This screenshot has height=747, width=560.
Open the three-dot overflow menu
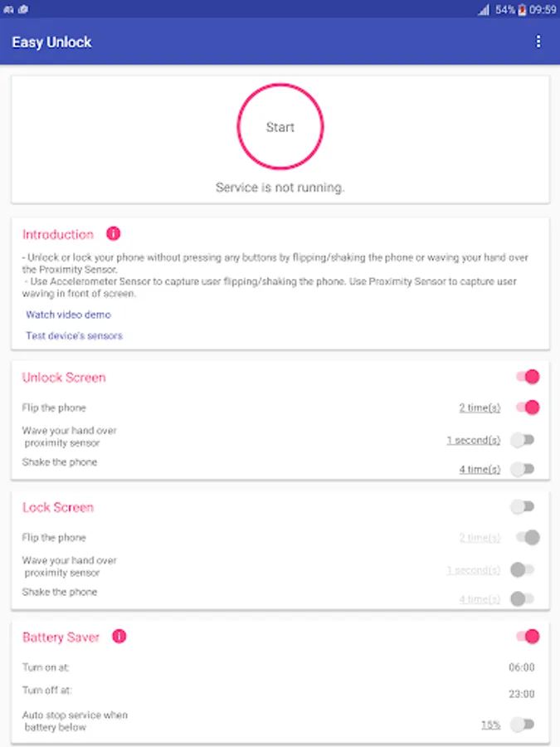tap(538, 41)
